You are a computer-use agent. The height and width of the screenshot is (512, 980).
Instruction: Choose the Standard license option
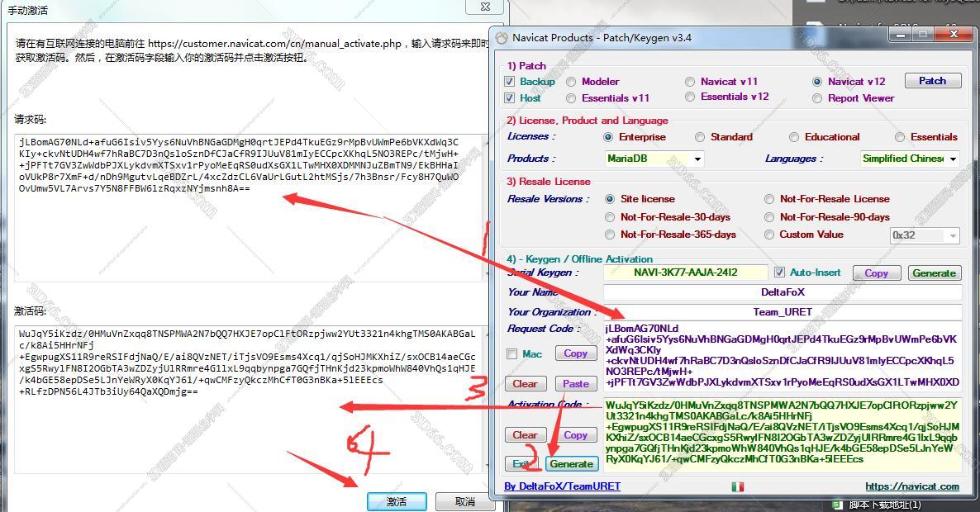click(x=700, y=137)
